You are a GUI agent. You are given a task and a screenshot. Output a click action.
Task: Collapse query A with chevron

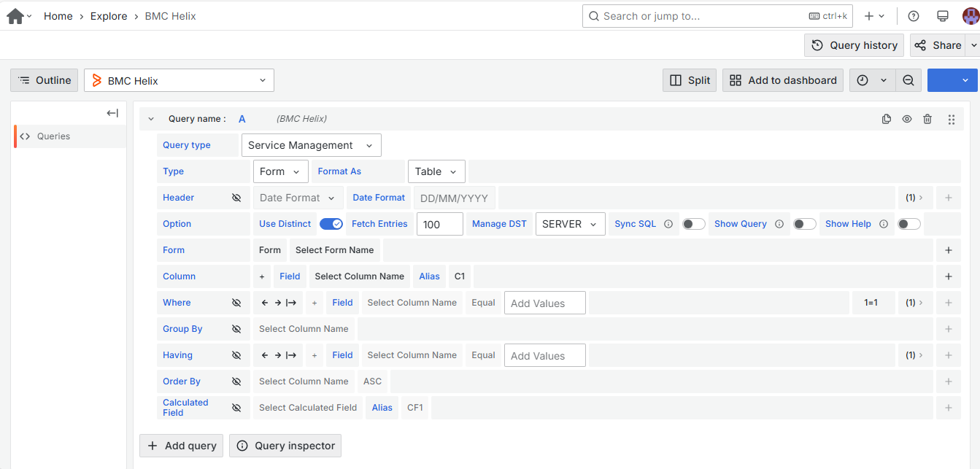(151, 119)
